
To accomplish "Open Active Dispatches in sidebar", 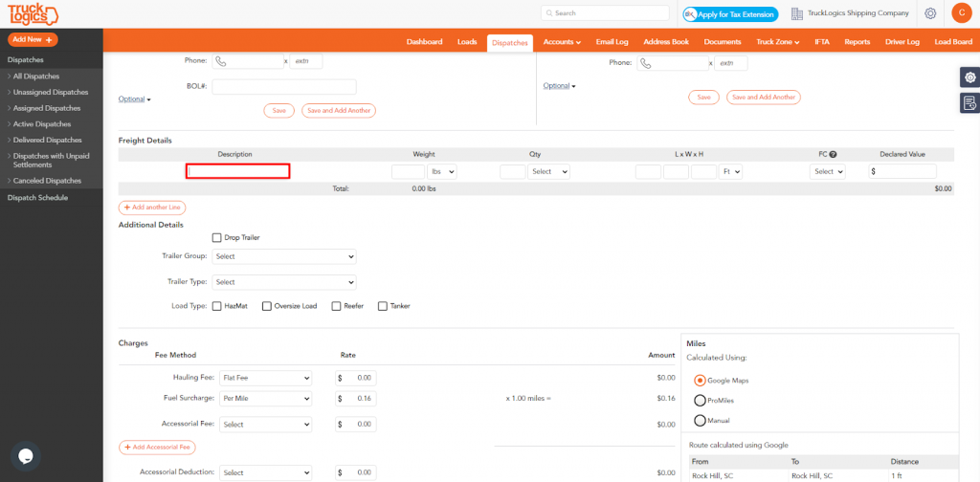I will click(41, 124).
